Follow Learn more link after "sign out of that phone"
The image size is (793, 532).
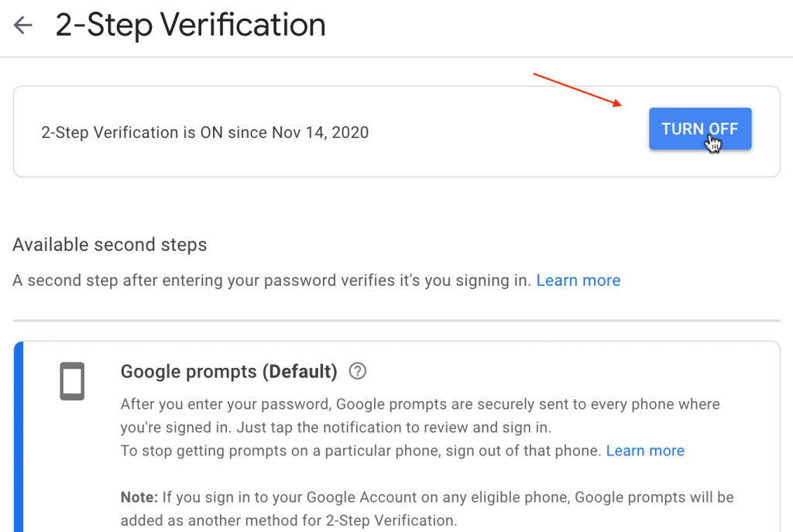(645, 451)
